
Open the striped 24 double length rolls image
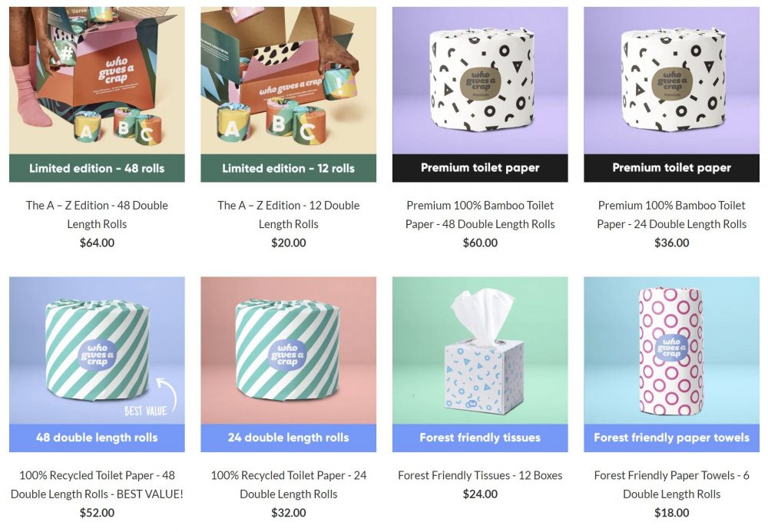click(288, 350)
